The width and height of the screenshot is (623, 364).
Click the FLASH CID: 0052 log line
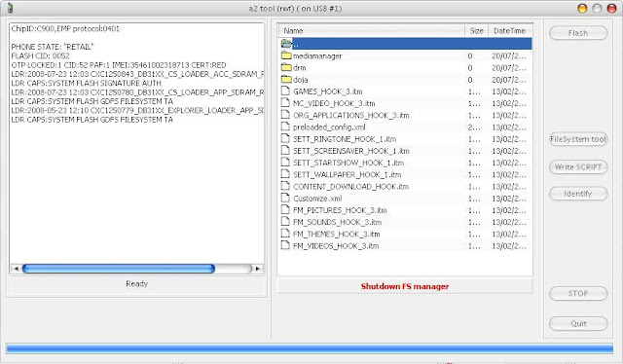(x=40, y=56)
